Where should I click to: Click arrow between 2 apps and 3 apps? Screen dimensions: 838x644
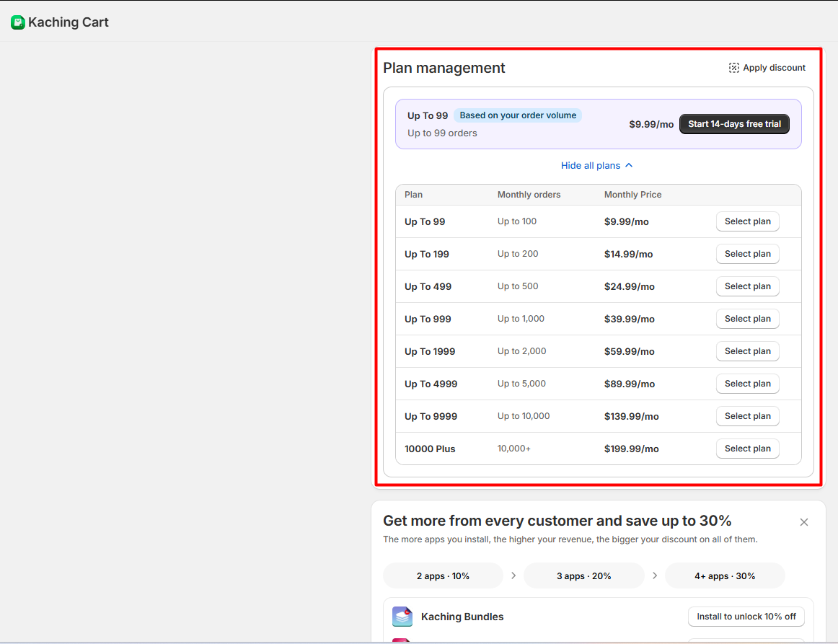(x=513, y=575)
